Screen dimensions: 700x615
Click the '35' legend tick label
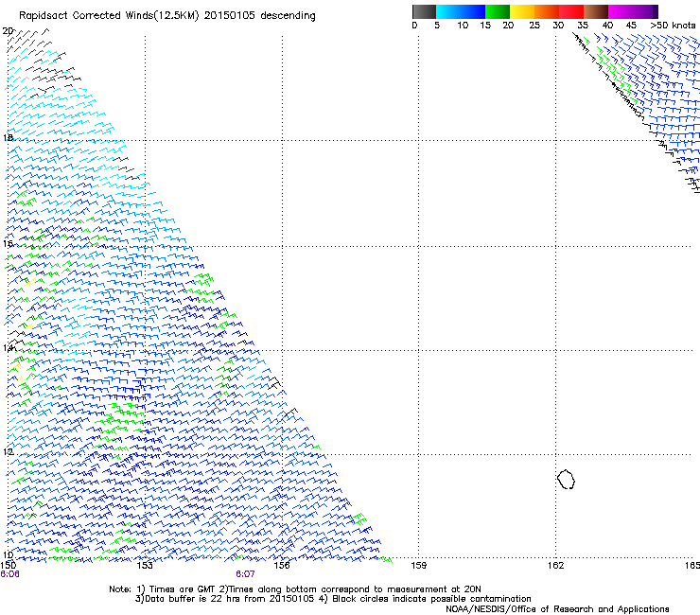(x=583, y=26)
